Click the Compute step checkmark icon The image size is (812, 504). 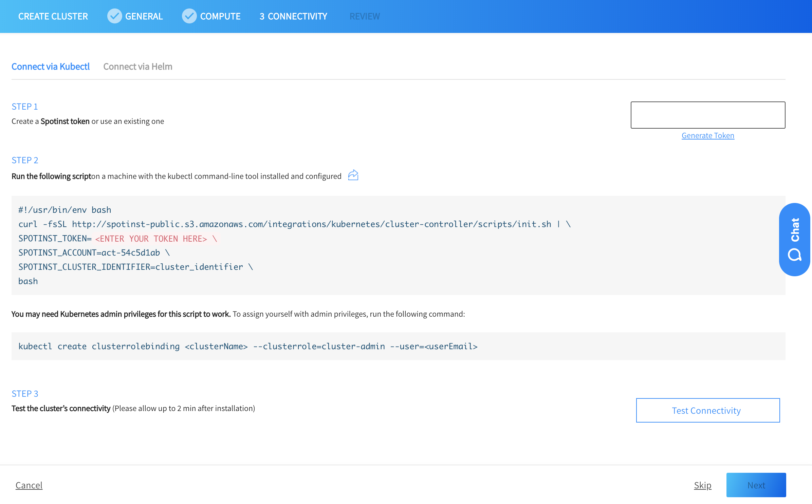pos(189,16)
